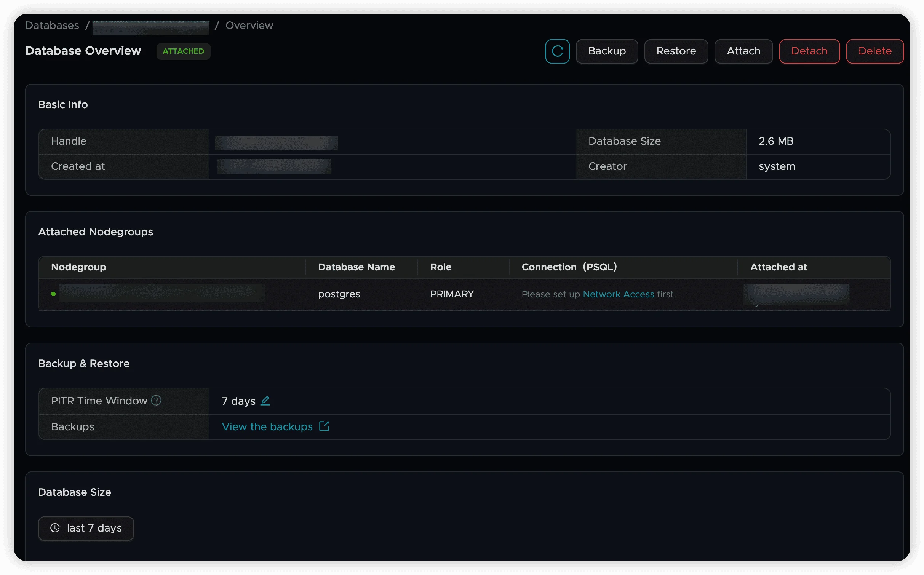Click the Attach button
This screenshot has width=924, height=575.
point(743,51)
